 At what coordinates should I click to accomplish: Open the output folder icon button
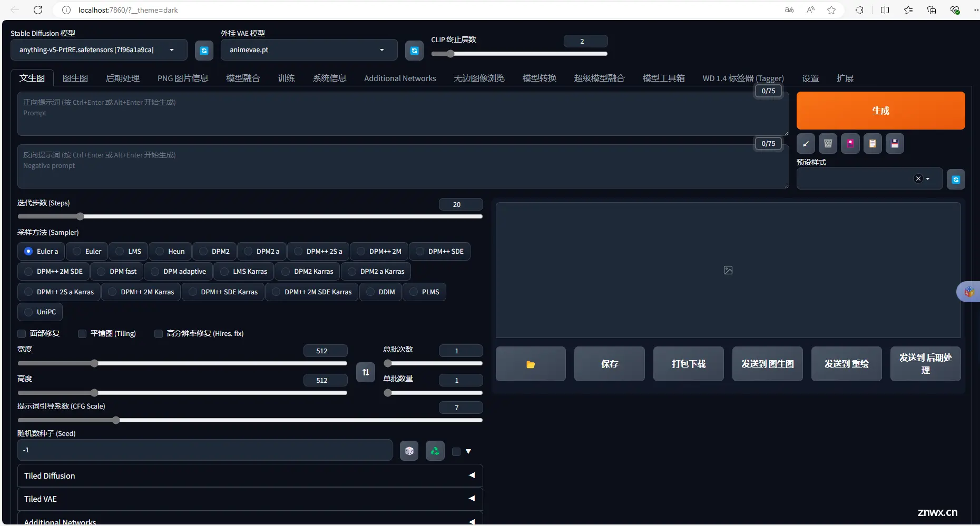click(531, 364)
